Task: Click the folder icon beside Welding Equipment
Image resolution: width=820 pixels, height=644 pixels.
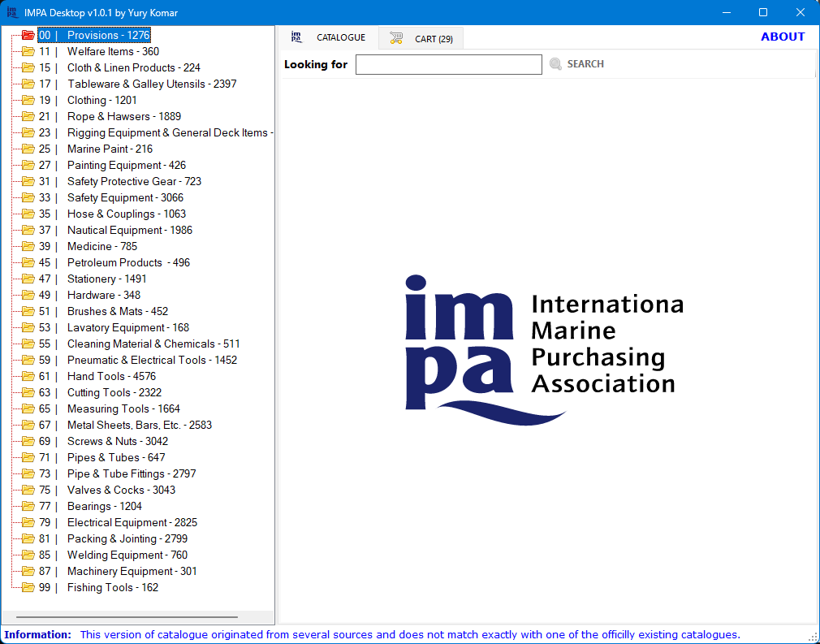Action: coord(28,555)
